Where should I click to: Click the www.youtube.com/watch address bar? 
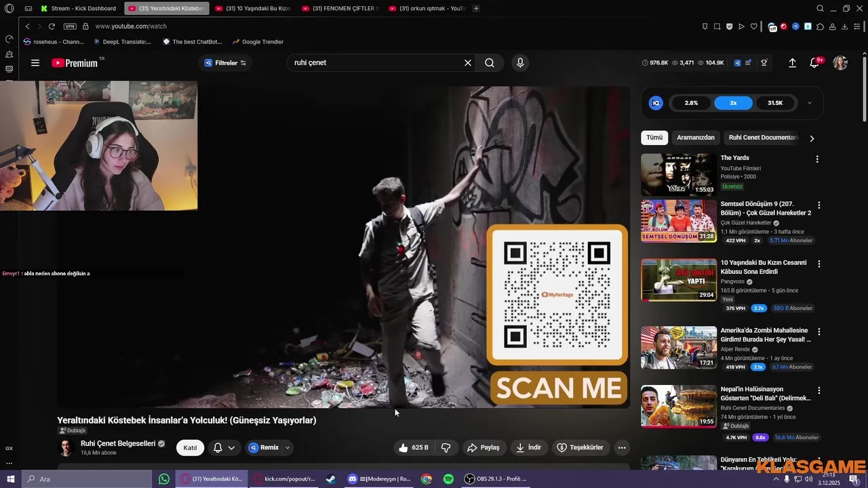(131, 26)
